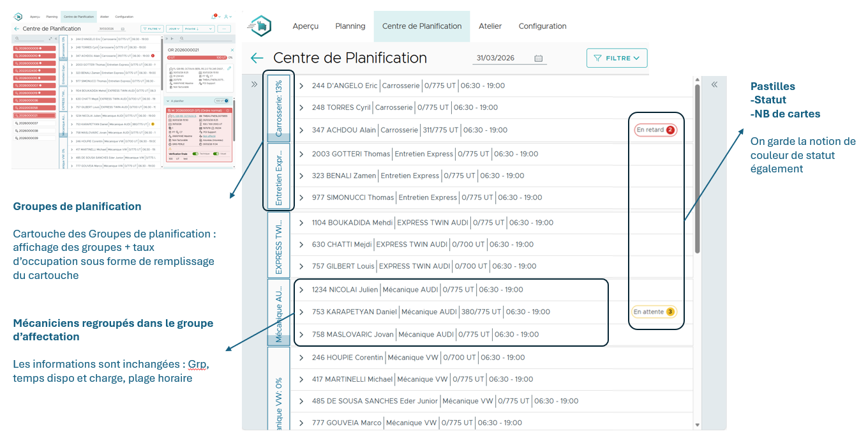The image size is (868, 445).
Task: Click the large back arrow beside Centre de Planification
Action: [257, 58]
